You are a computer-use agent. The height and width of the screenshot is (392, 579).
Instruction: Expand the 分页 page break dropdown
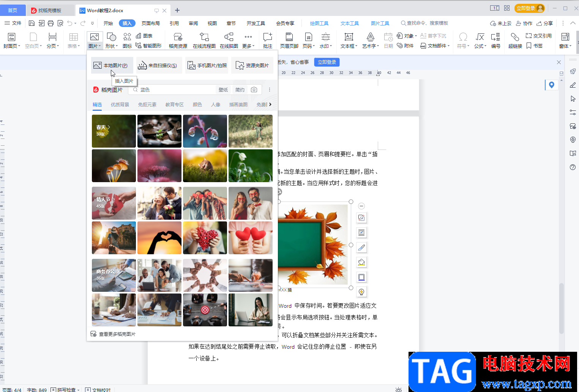point(53,46)
